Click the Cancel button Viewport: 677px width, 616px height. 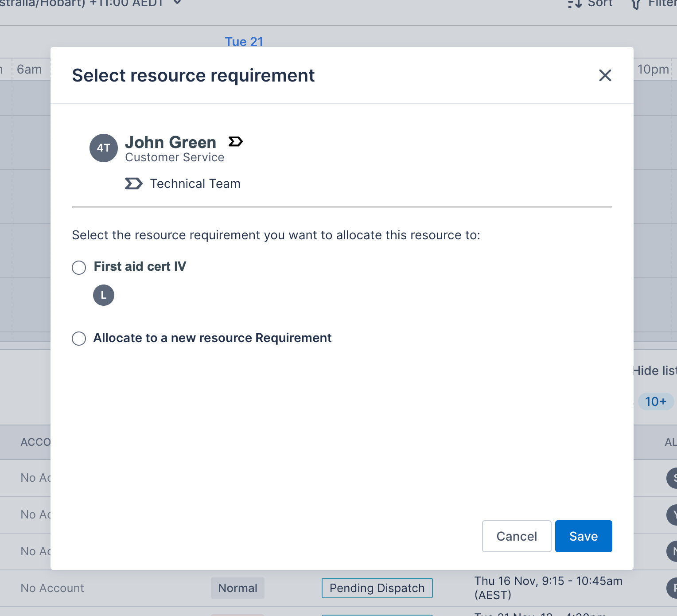(x=516, y=536)
